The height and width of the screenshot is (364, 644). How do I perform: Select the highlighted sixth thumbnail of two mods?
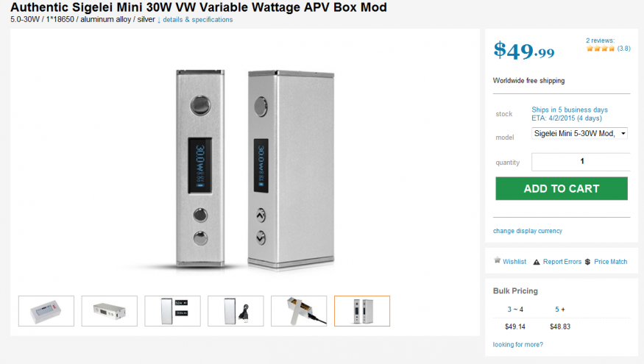(362, 311)
